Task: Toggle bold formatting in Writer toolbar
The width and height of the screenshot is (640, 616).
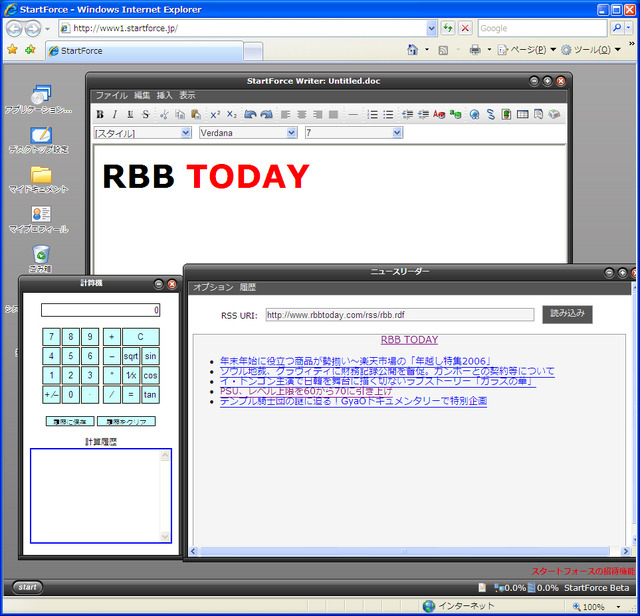Action: (x=100, y=115)
